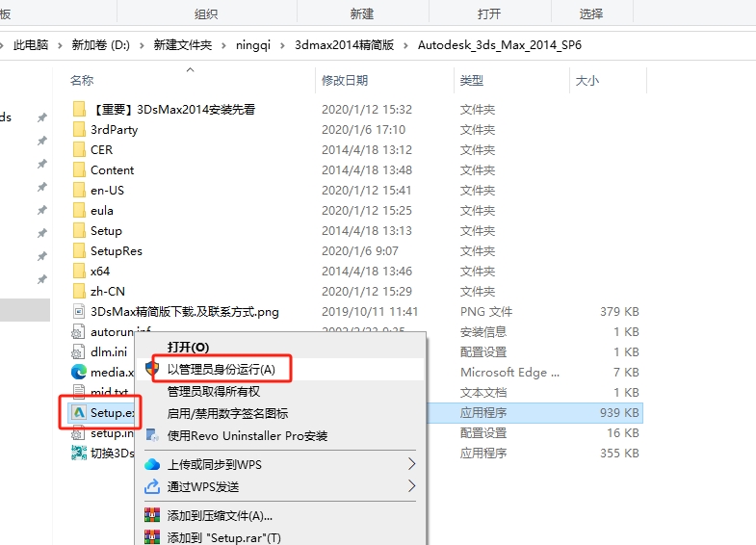
Task: Click the 2019/10/11 11:41 date cell
Action: (370, 312)
